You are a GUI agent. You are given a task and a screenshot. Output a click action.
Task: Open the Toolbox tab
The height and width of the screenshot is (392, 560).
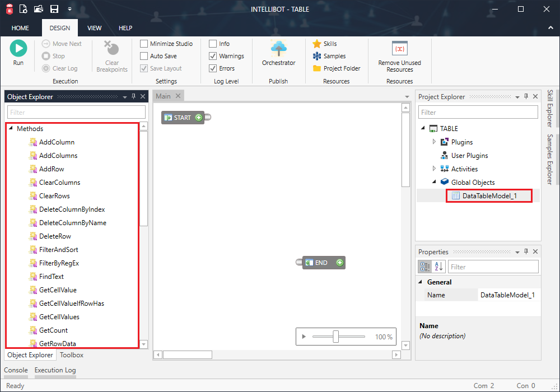tap(72, 355)
